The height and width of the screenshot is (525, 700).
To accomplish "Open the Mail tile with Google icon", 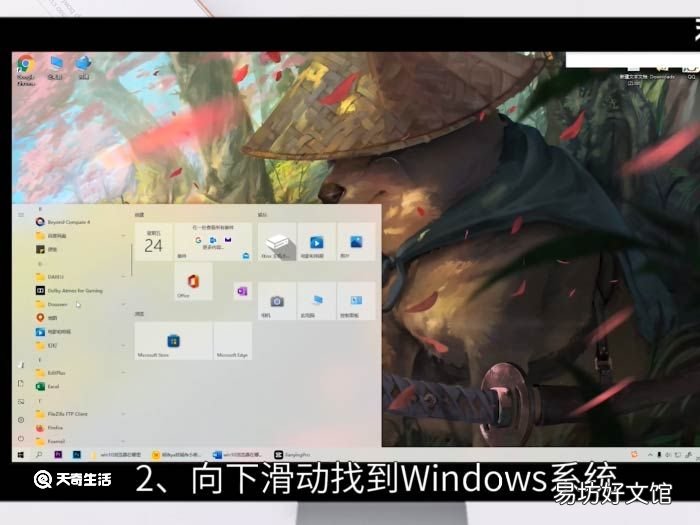I will pos(213,242).
